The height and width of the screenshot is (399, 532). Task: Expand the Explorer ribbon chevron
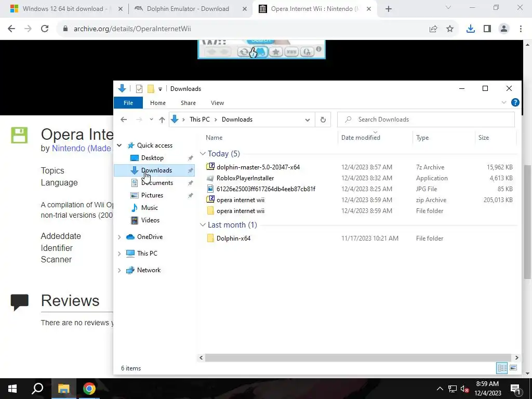504,102
